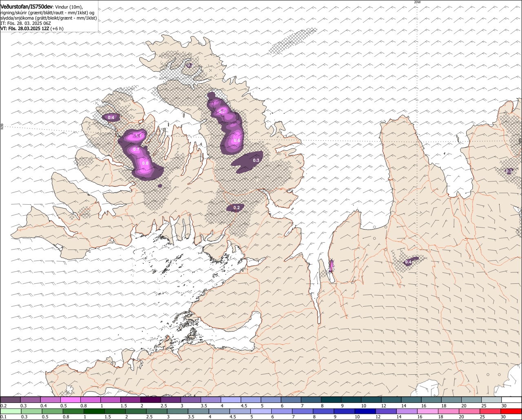Select upper legend swatch between 1.5 and 2
The image size is (522, 420).
[130, 400]
